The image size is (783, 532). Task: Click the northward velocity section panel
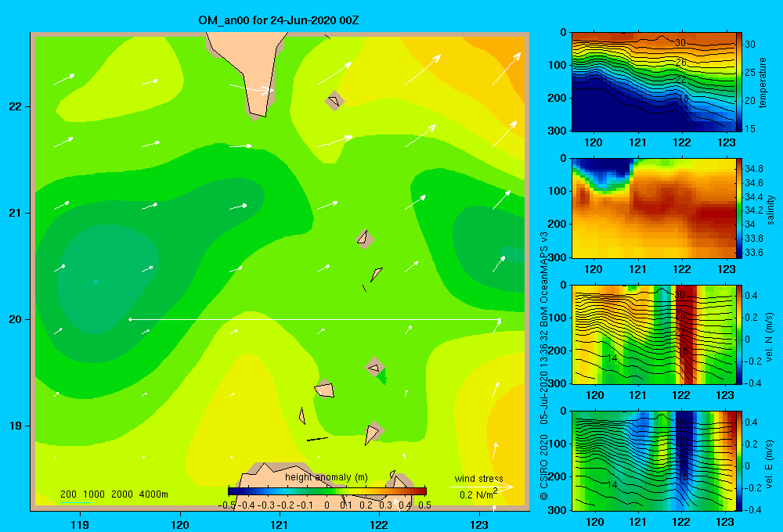pyautogui.click(x=654, y=334)
